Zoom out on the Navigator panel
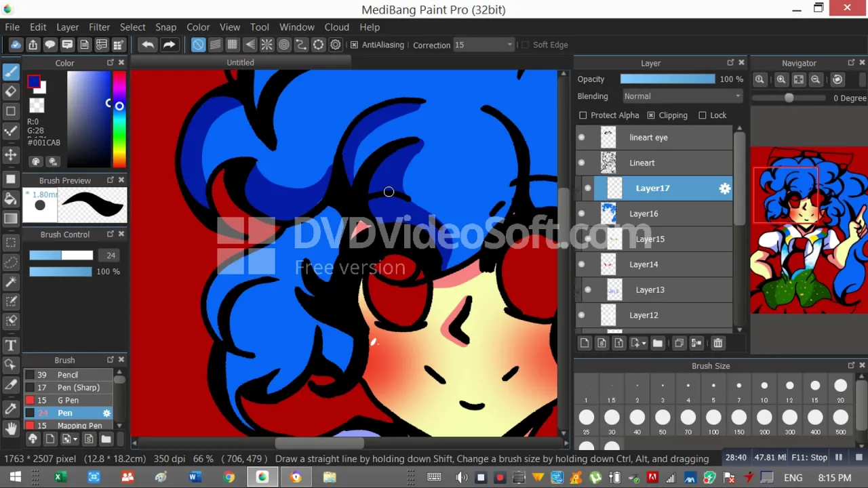The width and height of the screenshot is (868, 488). (816, 79)
